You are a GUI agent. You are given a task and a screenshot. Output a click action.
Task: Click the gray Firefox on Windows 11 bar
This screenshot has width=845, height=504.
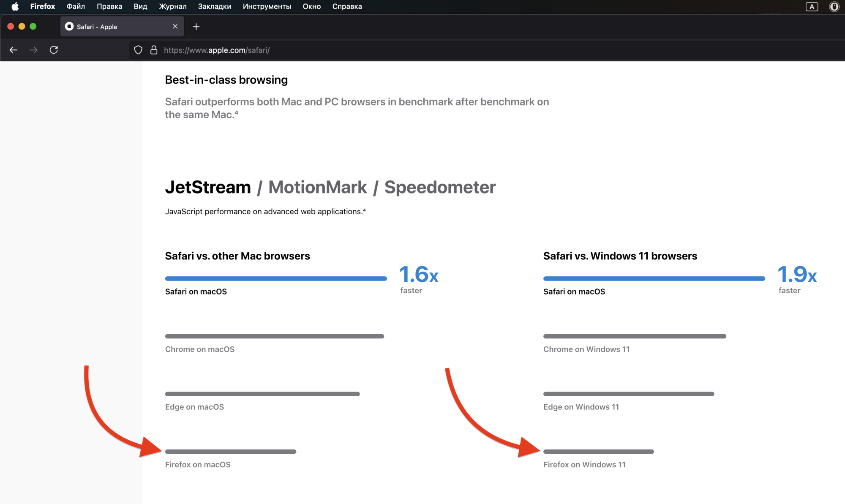click(x=599, y=452)
